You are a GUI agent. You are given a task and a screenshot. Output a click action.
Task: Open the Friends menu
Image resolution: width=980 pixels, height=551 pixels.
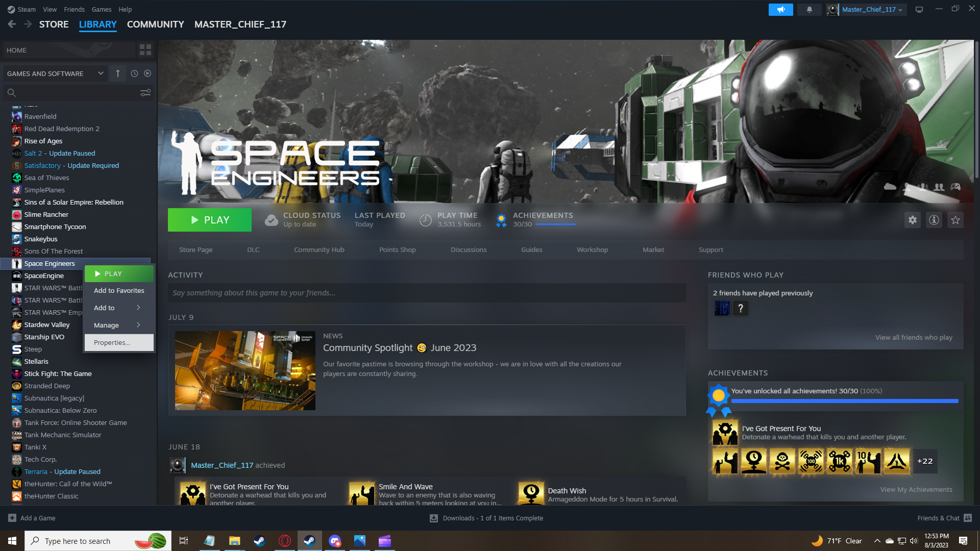click(x=75, y=9)
